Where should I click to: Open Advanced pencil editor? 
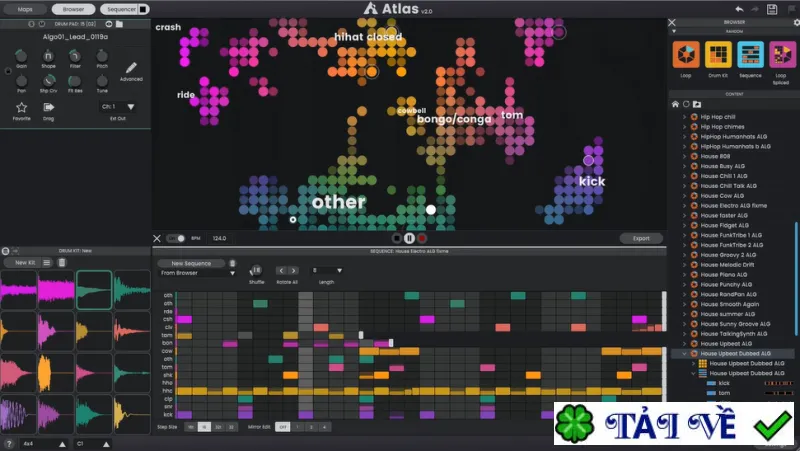pos(131,68)
